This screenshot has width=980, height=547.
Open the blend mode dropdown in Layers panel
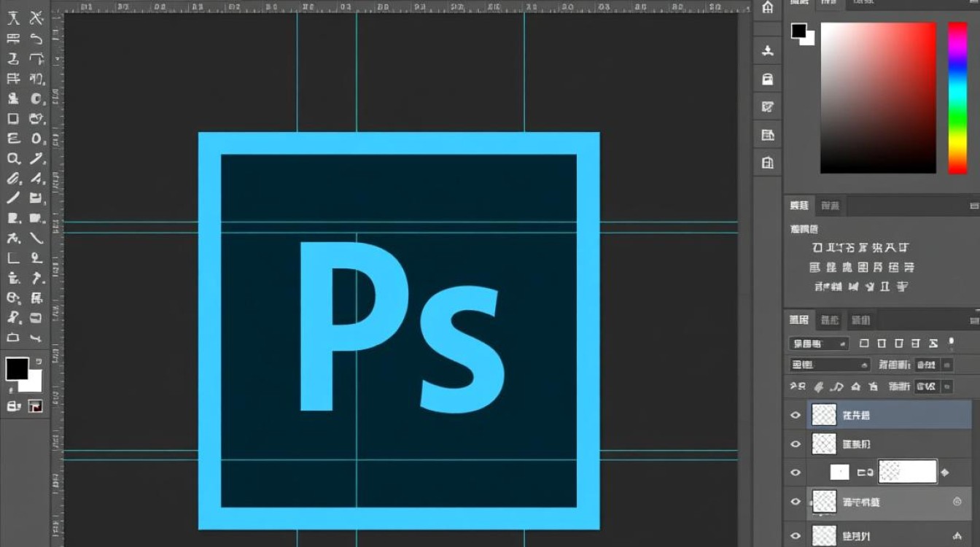pos(830,365)
